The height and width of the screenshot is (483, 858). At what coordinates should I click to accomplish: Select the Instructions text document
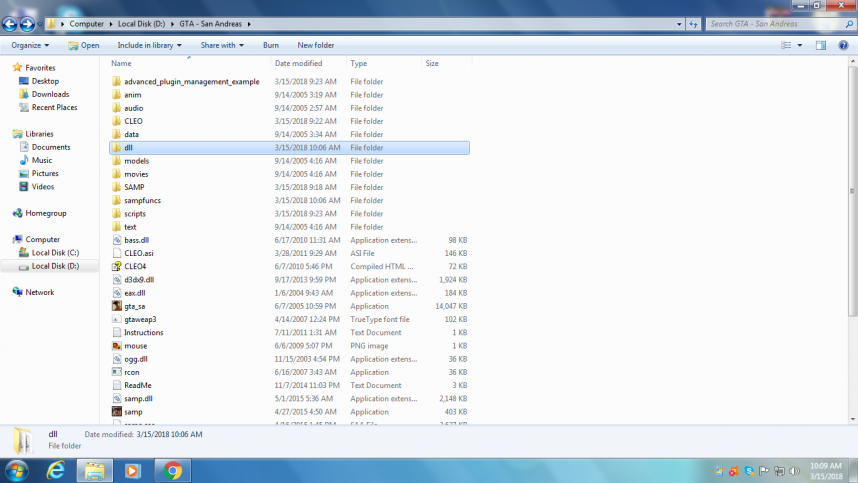pos(143,333)
